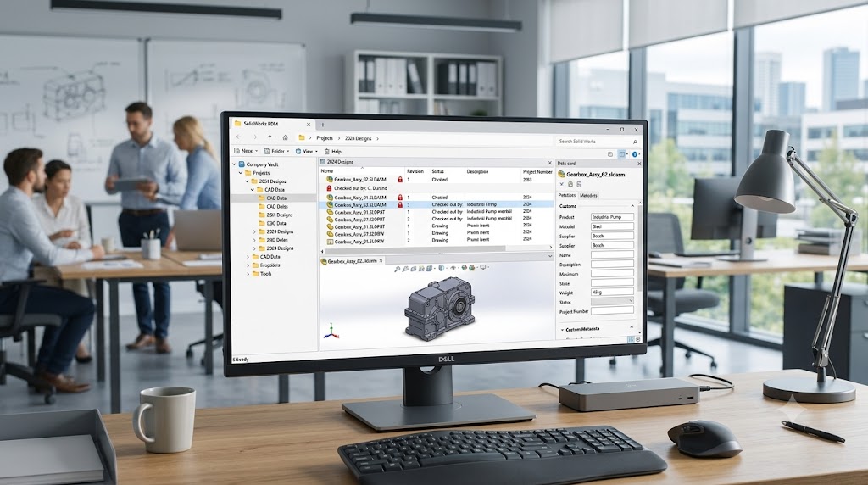The height and width of the screenshot is (485, 868).
Task: Click the folder icon before Projects breadcrumb
Action: tap(302, 138)
